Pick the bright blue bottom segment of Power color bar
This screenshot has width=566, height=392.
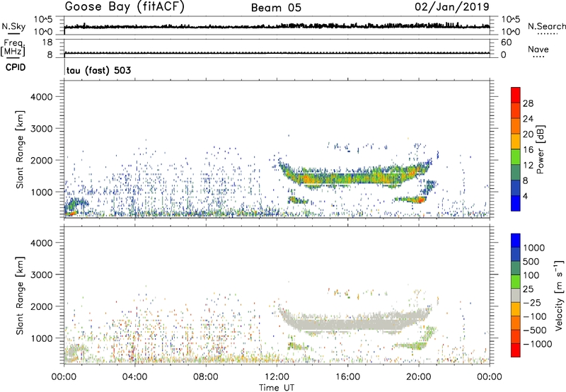point(516,203)
